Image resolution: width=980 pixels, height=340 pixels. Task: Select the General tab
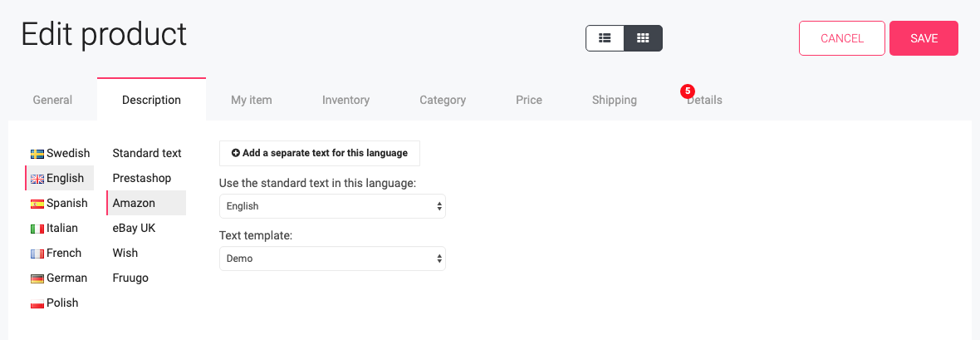click(52, 100)
